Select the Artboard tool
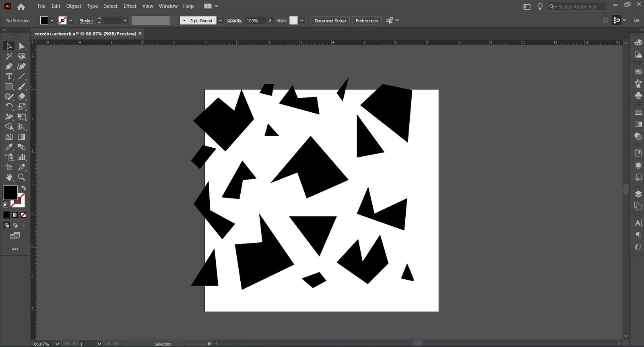 pos(9,167)
